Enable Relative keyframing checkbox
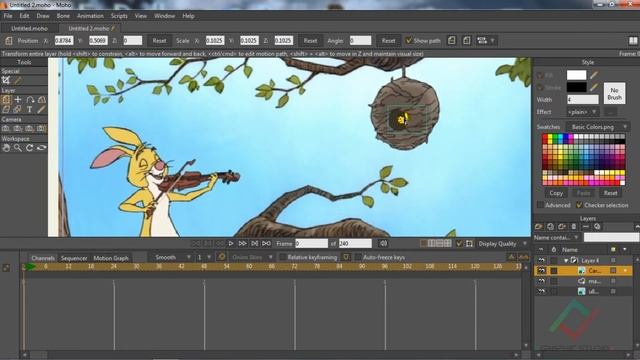The image size is (640, 360). [x=282, y=257]
